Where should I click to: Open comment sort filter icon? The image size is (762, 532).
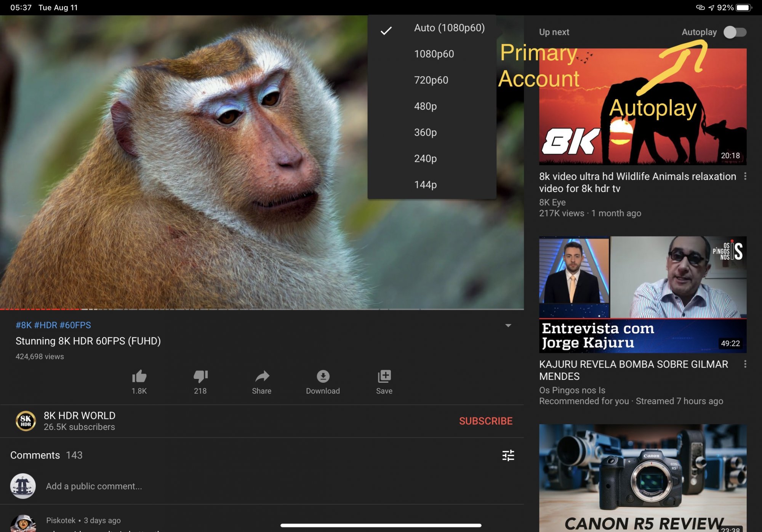point(508,455)
